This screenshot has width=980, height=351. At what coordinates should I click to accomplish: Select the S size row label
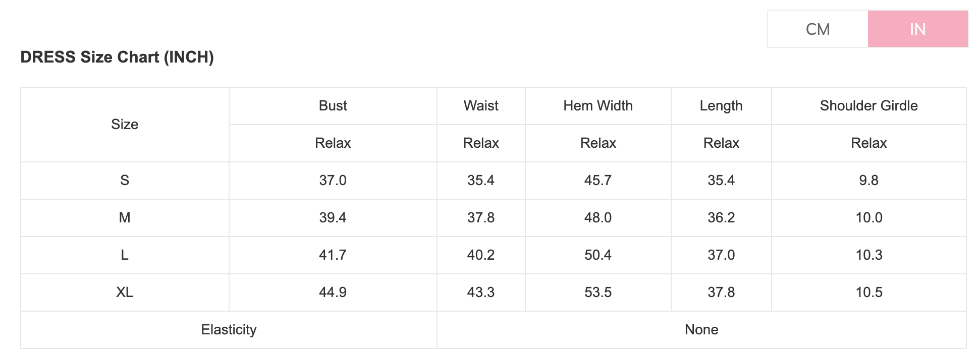pyautogui.click(x=125, y=181)
